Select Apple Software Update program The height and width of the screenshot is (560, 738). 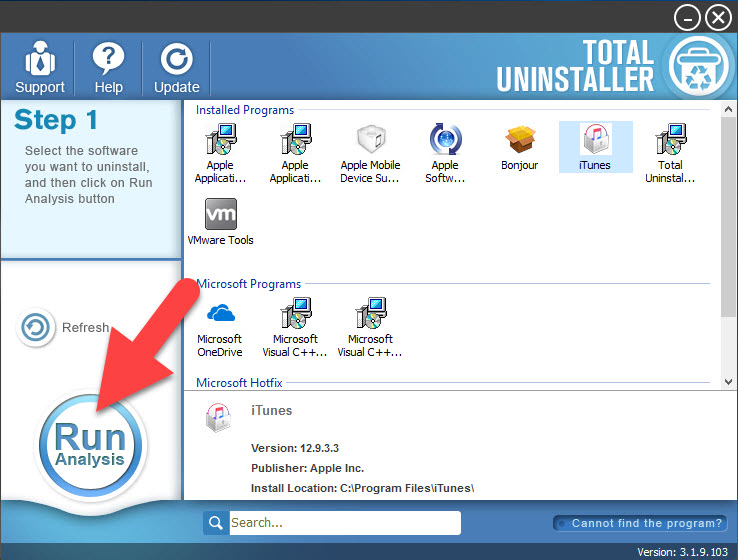click(x=445, y=153)
